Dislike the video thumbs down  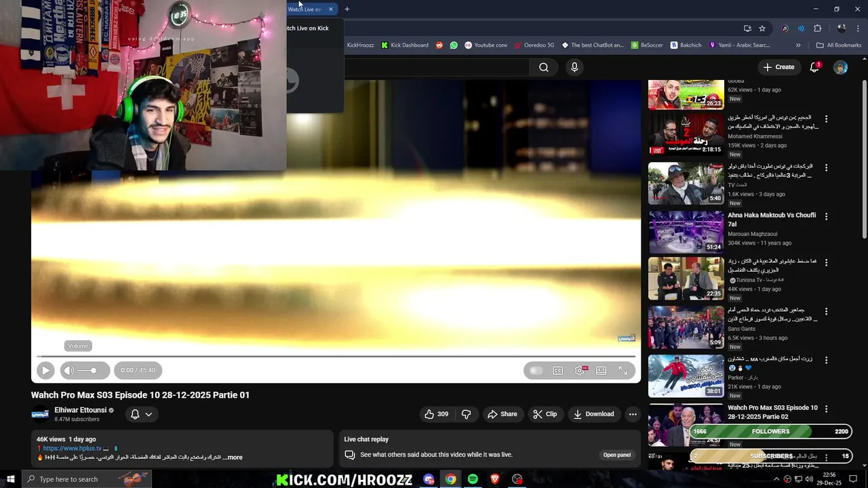(466, 414)
